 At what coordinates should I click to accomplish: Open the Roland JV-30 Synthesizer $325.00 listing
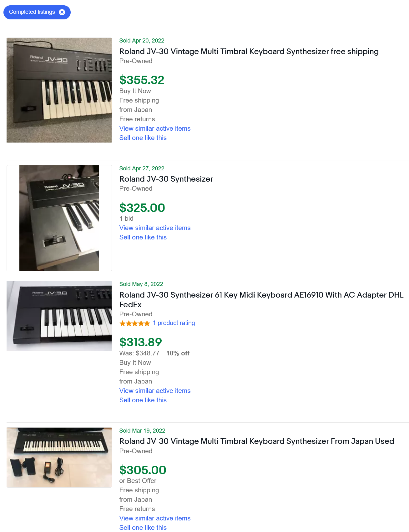pyautogui.click(x=166, y=179)
